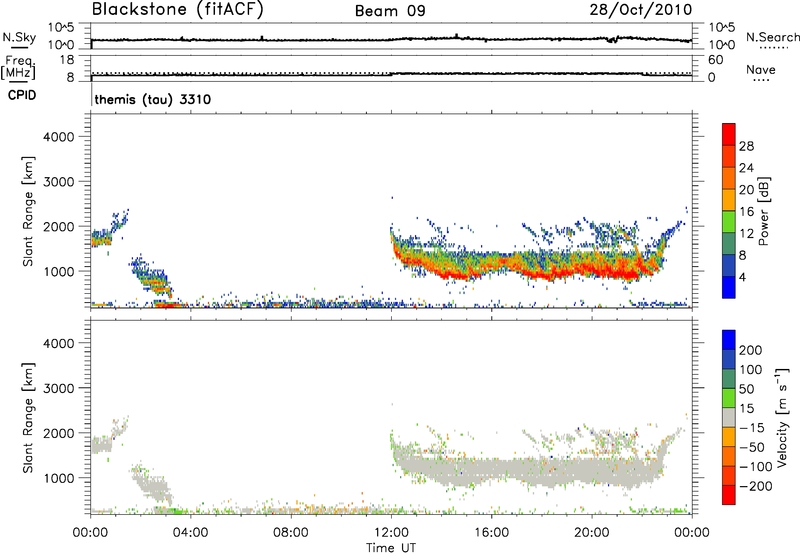Screen dimensions: 800x554
Task: Click the '16:00' time tick label
Action: 491,533
